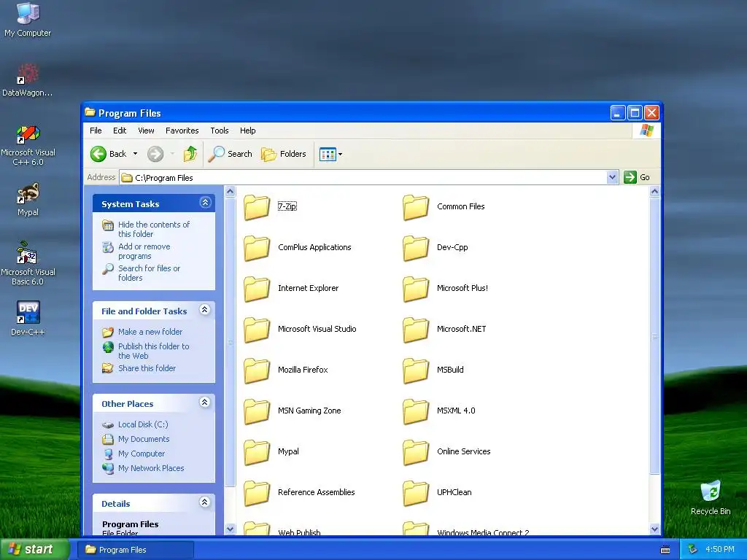Click the Go button beside address bar
747x560 pixels.
(x=637, y=177)
